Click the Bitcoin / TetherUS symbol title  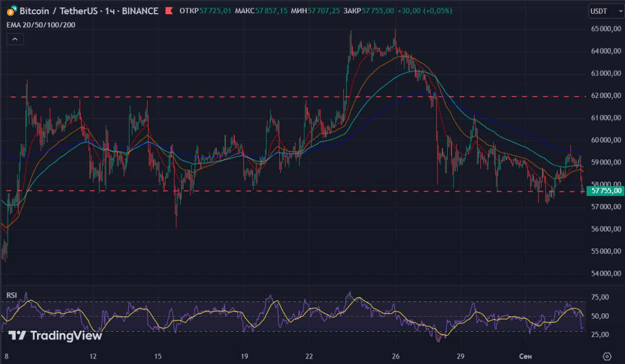coord(58,11)
